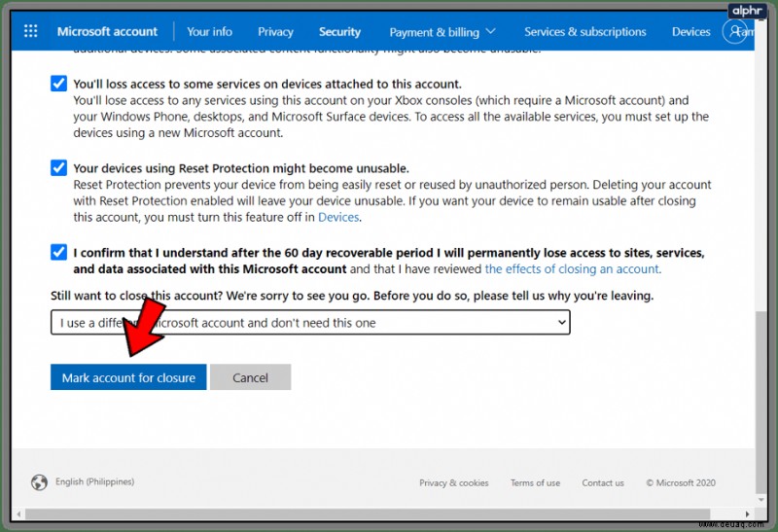This screenshot has width=778, height=532.
Task: Open the Microsoft apps grid launcher
Action: 31,31
